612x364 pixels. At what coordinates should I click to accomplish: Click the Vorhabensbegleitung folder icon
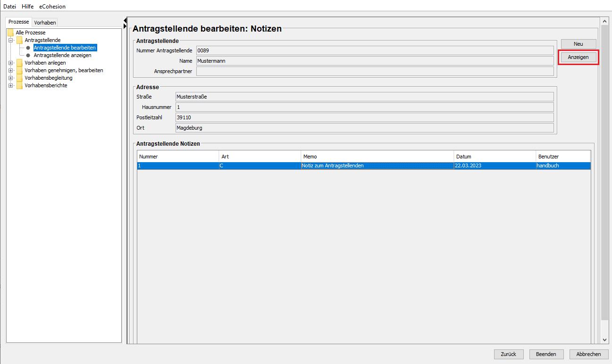pyautogui.click(x=19, y=78)
